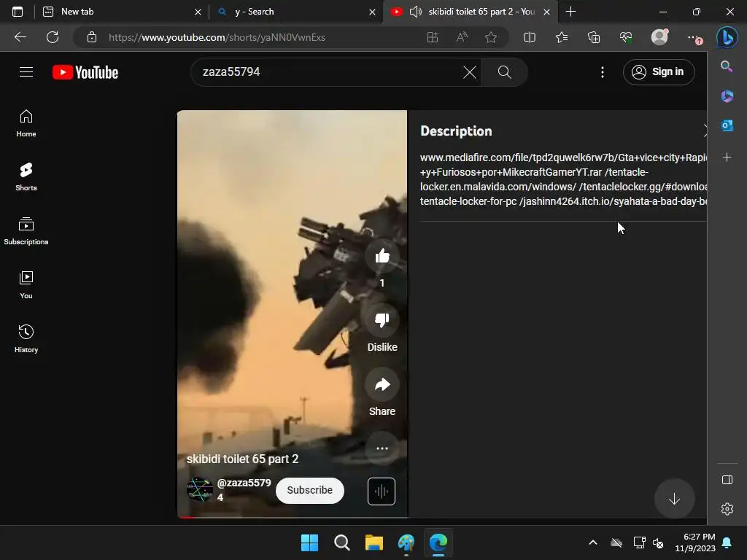Open Shorts in YouTube sidebar

pyautogui.click(x=26, y=177)
